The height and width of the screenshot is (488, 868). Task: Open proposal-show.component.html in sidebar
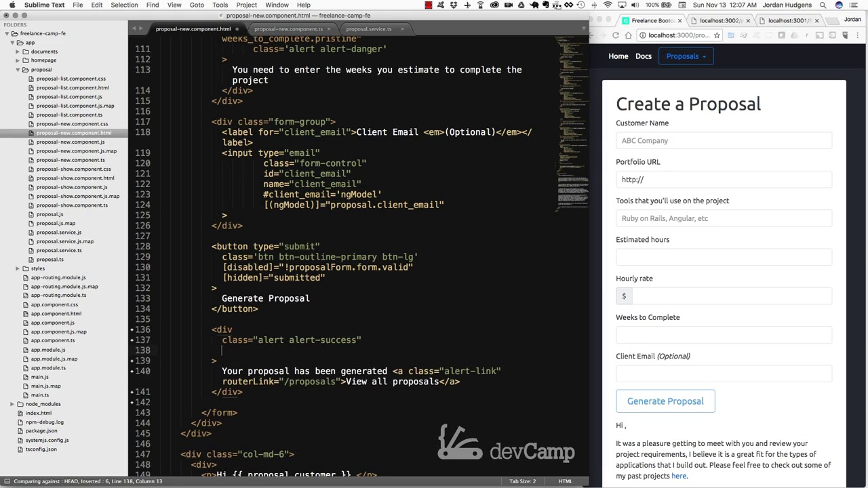75,178
